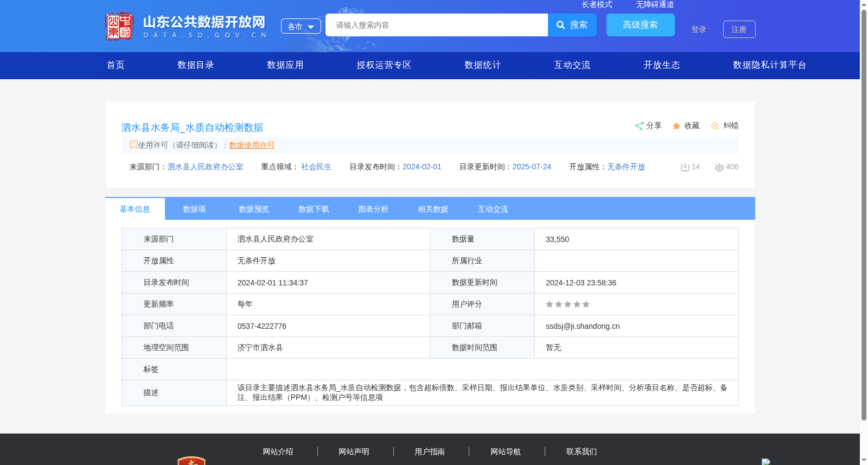Click the scrollbar up arrow
The width and height of the screenshot is (868, 465).
(x=864, y=4)
